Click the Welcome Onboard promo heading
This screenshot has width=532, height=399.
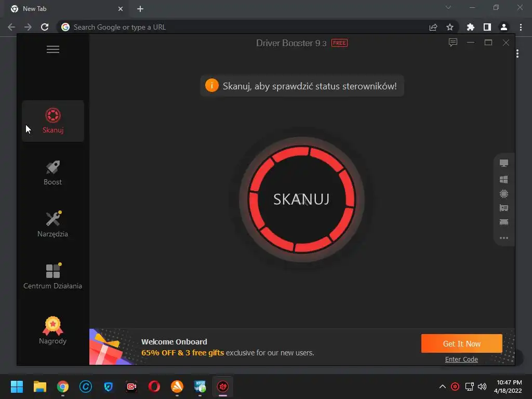pyautogui.click(x=174, y=342)
